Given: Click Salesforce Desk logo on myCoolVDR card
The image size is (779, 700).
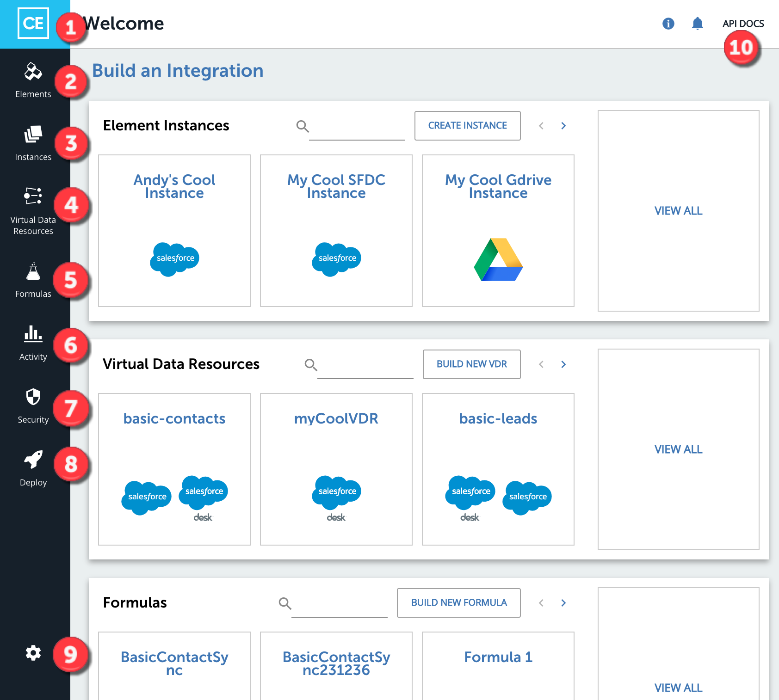Looking at the screenshot, I should click(337, 498).
